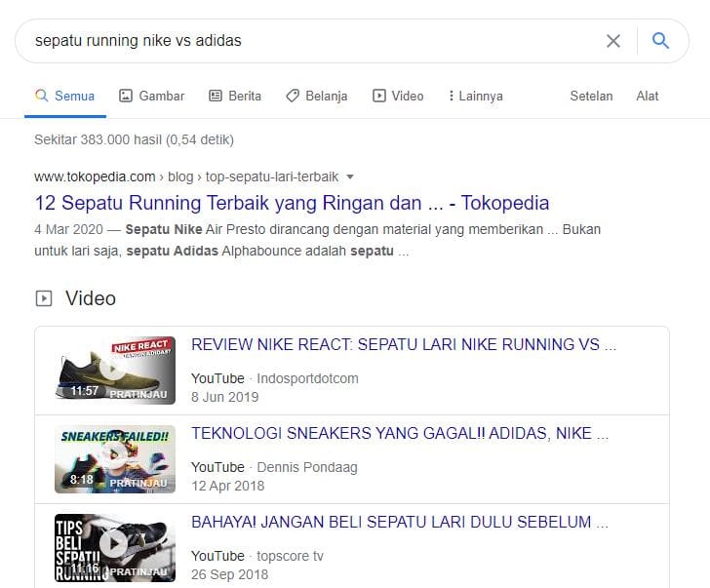Click the 12 Apr 2018 date
Image resolution: width=710 pixels, height=588 pixels.
(x=228, y=486)
